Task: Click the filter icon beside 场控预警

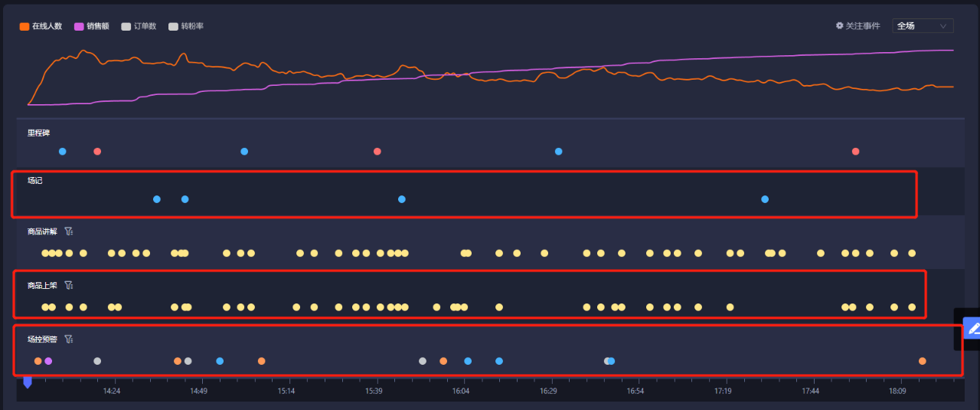Action: (68, 339)
